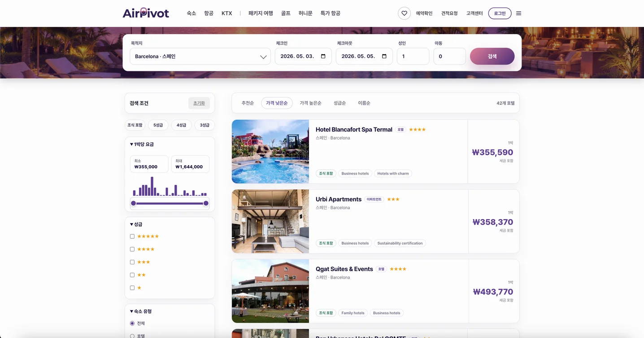The height and width of the screenshot is (338, 644).
Task: Open 견적요청 link
Action: click(x=449, y=13)
